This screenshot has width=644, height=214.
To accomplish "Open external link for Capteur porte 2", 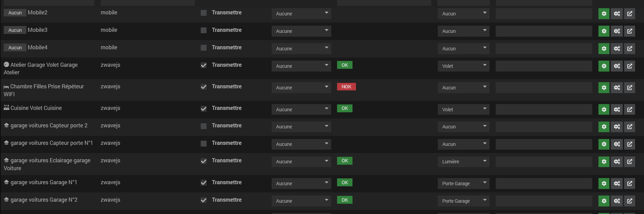I will tap(629, 127).
